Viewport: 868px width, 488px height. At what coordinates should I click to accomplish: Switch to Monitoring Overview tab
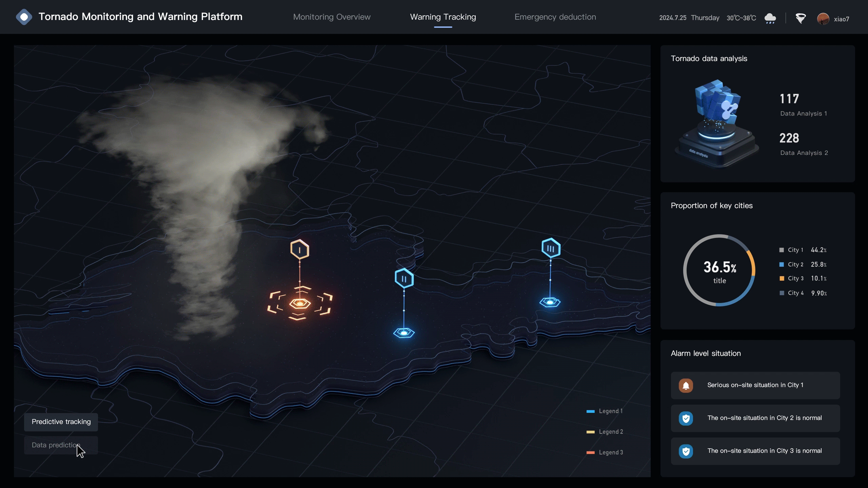point(332,17)
